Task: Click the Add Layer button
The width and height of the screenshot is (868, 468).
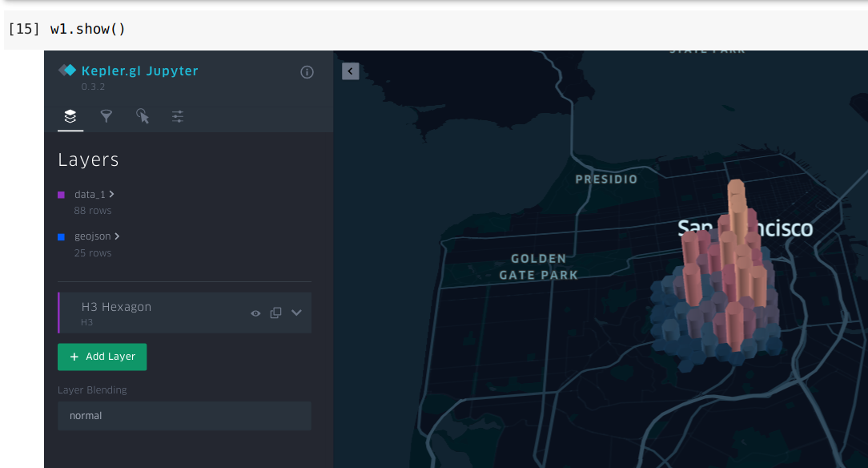Action: click(102, 357)
